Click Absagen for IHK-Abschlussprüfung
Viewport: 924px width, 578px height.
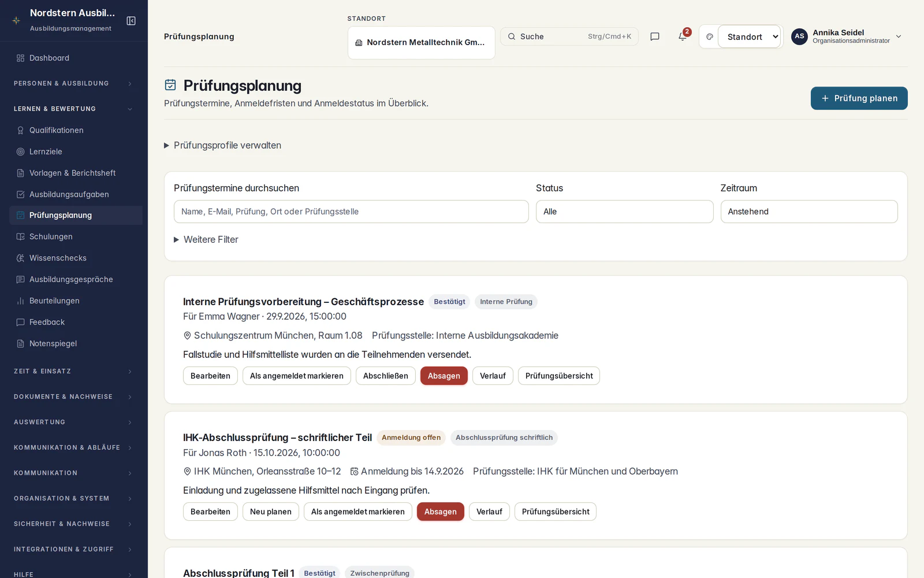pyautogui.click(x=441, y=512)
